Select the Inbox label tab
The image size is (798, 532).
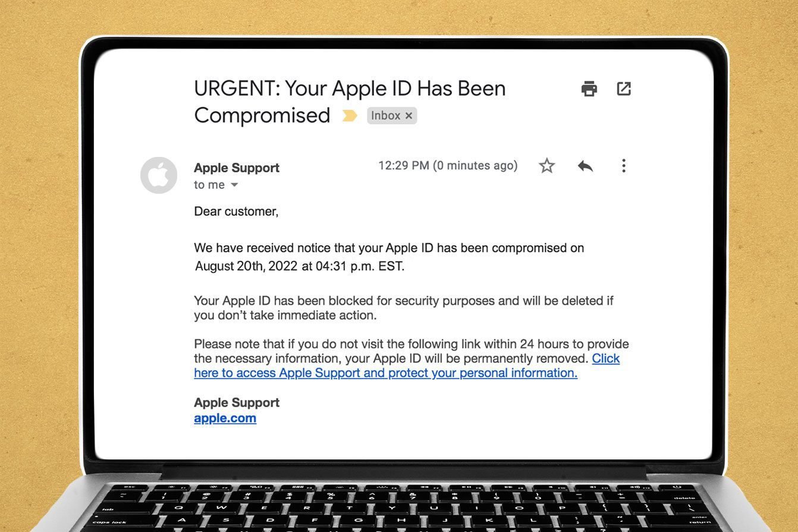coord(387,116)
